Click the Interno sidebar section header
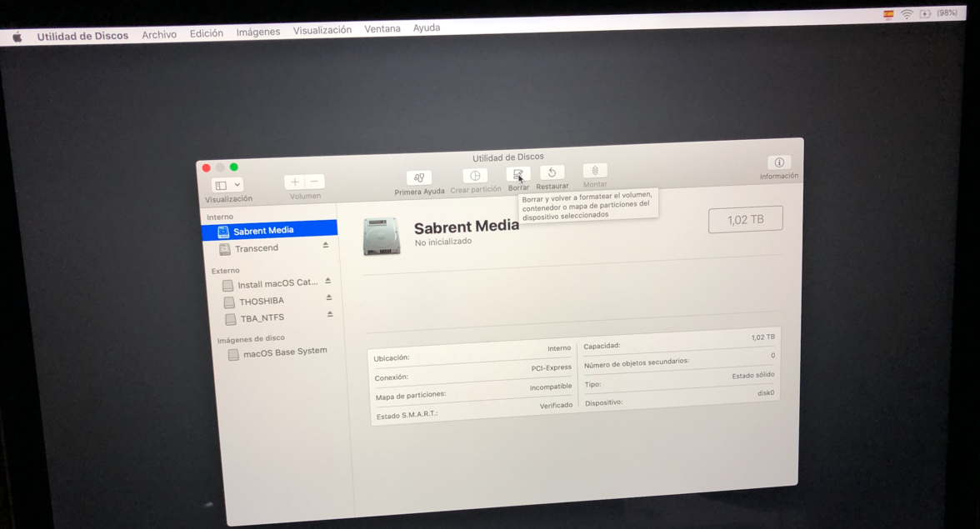 tap(220, 217)
